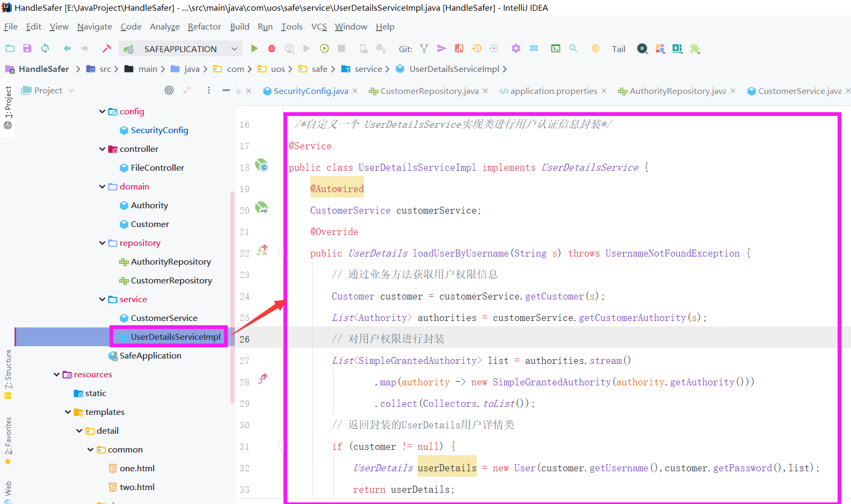Screen dimensions: 851x504
Task: Start debugging with the red bug icon
Action: click(x=272, y=49)
